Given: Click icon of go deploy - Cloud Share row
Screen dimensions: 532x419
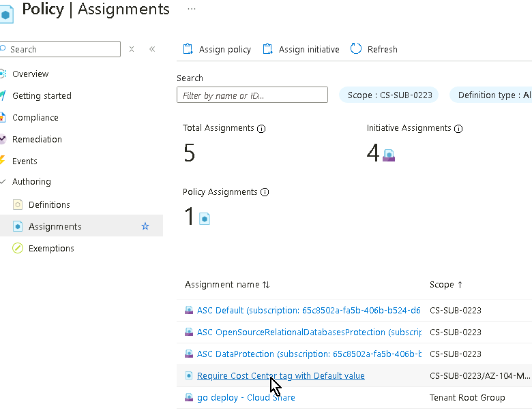Looking at the screenshot, I should 189,397.
